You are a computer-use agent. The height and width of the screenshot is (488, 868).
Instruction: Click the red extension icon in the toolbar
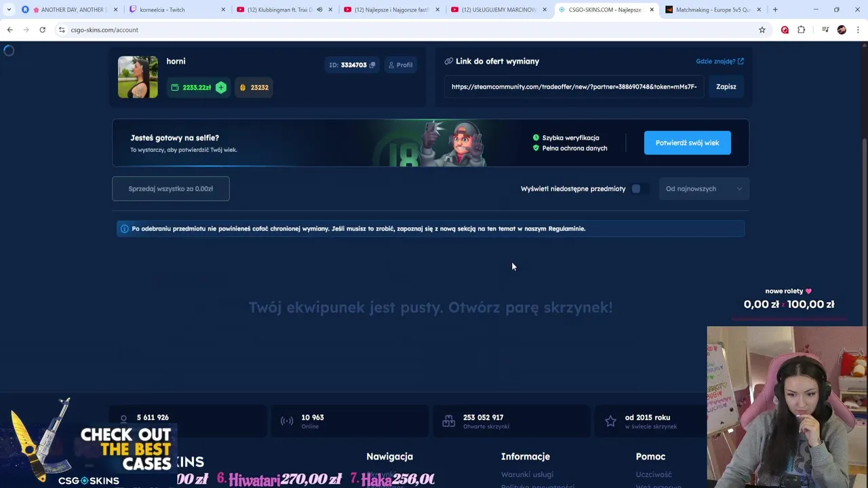(x=785, y=30)
